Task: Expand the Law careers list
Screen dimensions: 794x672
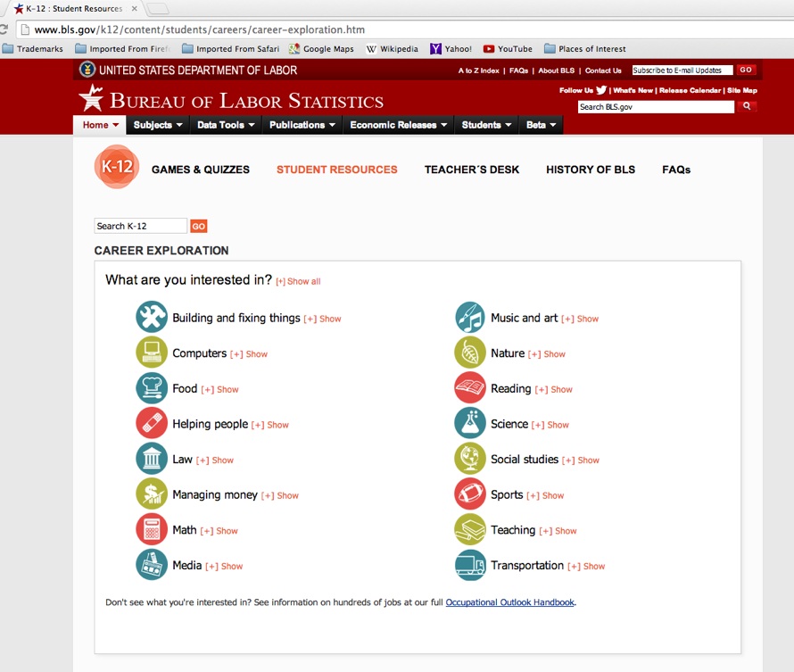Action: pos(215,460)
